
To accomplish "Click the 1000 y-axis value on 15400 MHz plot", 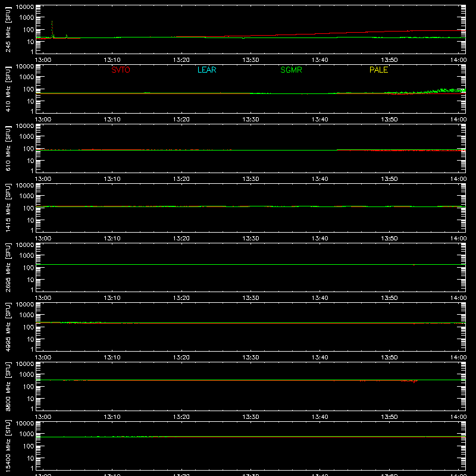I will [x=27, y=434].
